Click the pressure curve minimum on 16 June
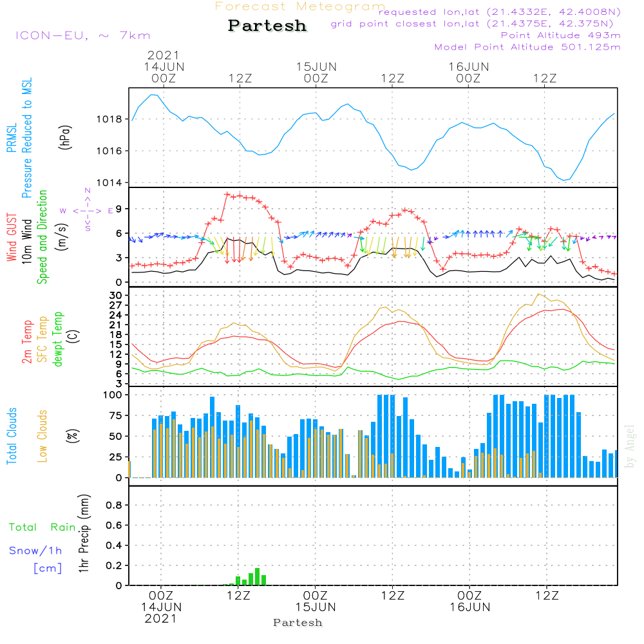The image size is (644, 644). pyautogui.click(x=564, y=180)
